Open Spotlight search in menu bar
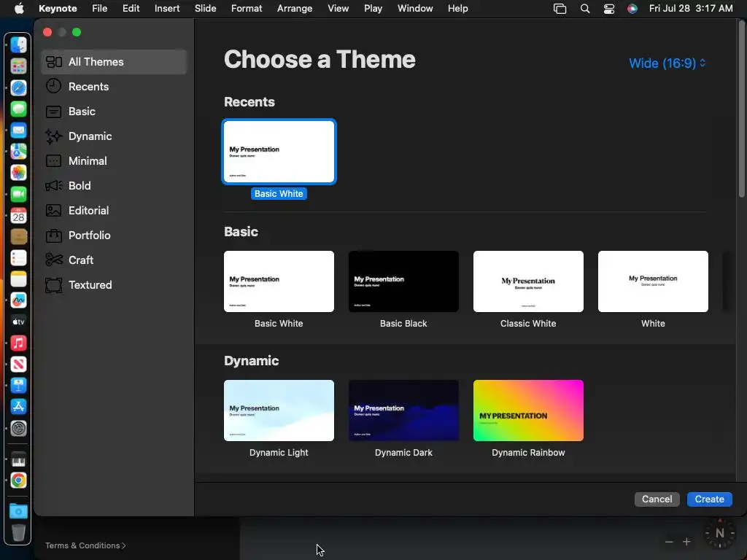The width and height of the screenshot is (747, 560). (584, 9)
